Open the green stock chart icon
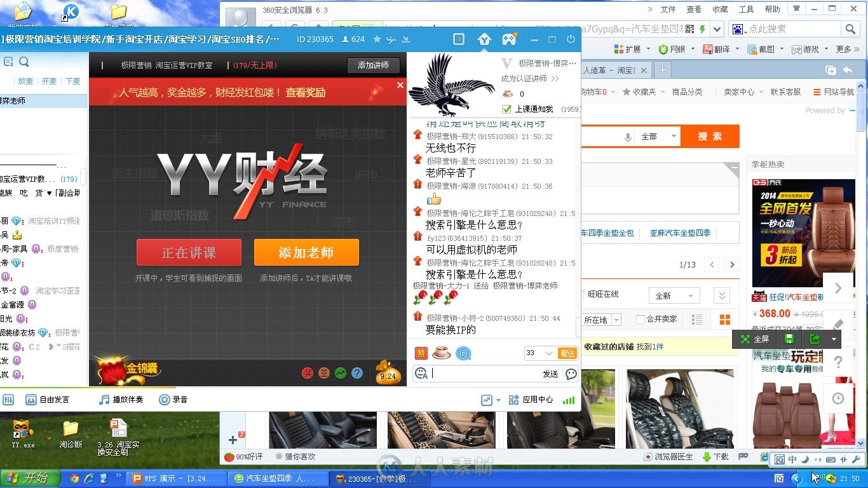The image size is (868, 488). pos(341,373)
